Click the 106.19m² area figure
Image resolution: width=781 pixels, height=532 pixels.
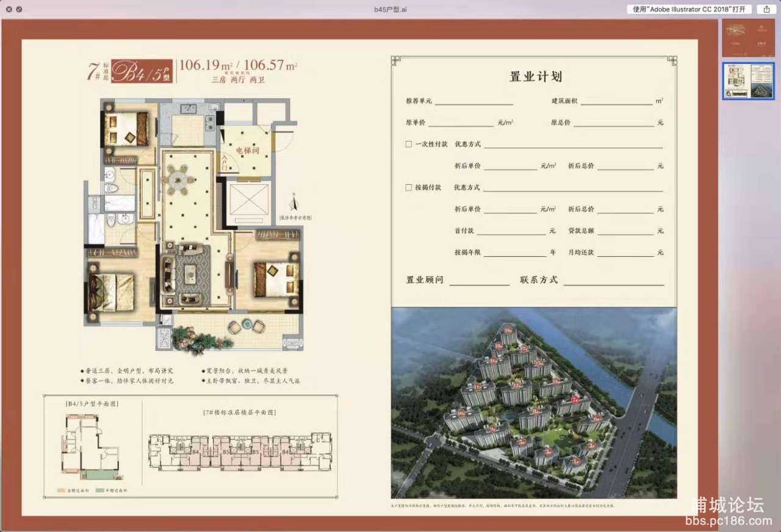[207, 66]
